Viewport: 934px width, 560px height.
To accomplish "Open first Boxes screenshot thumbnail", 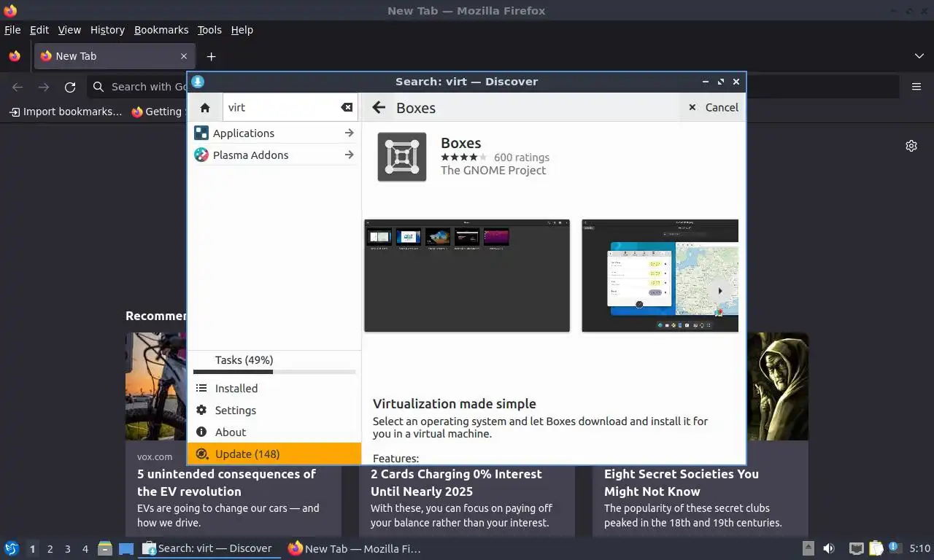I will point(467,276).
